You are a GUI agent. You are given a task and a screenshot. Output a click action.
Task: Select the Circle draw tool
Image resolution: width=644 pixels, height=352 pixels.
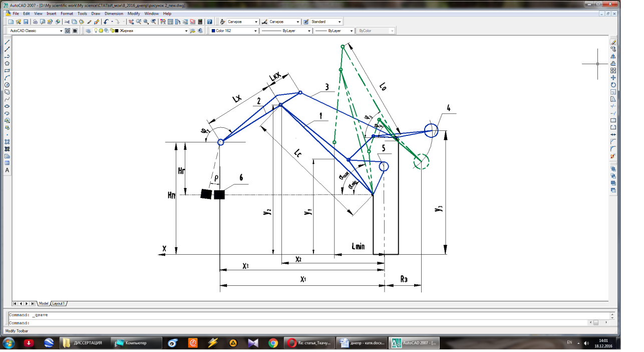click(7, 85)
